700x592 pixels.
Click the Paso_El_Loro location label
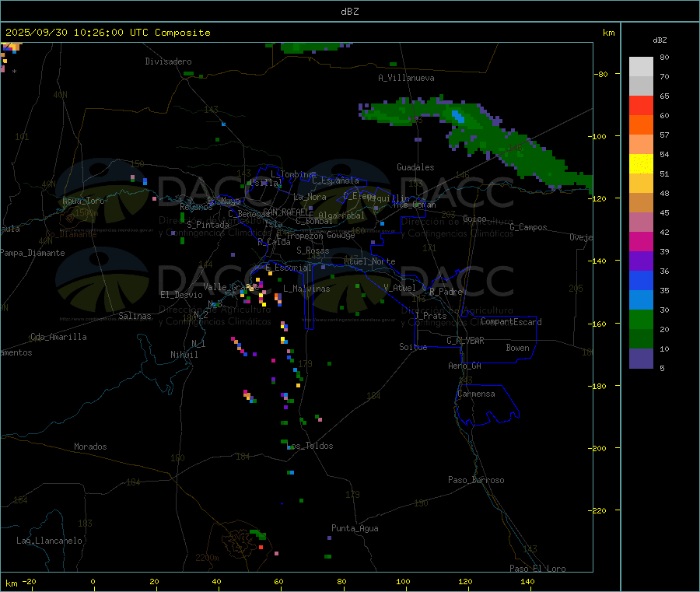[538, 569]
